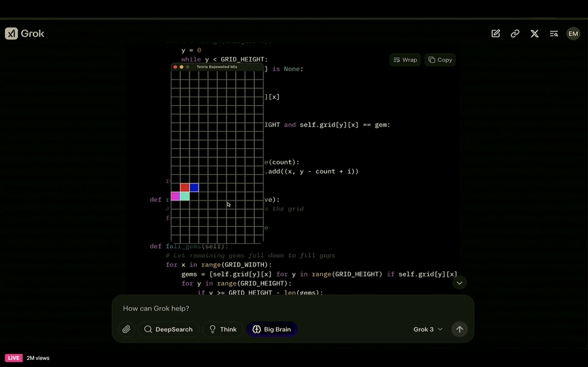Enable the Think mode
Image resolution: width=588 pixels, height=367 pixels.
click(222, 329)
